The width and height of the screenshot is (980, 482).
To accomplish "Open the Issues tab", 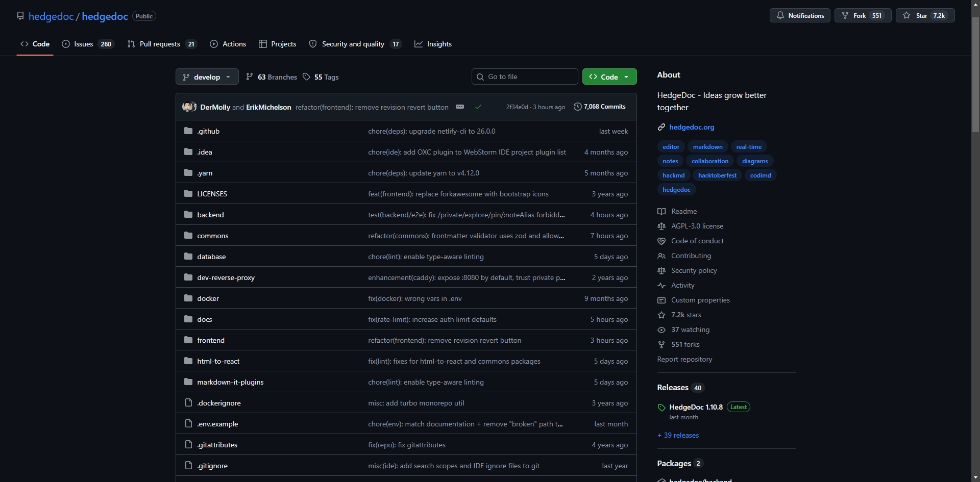I will click(x=88, y=44).
